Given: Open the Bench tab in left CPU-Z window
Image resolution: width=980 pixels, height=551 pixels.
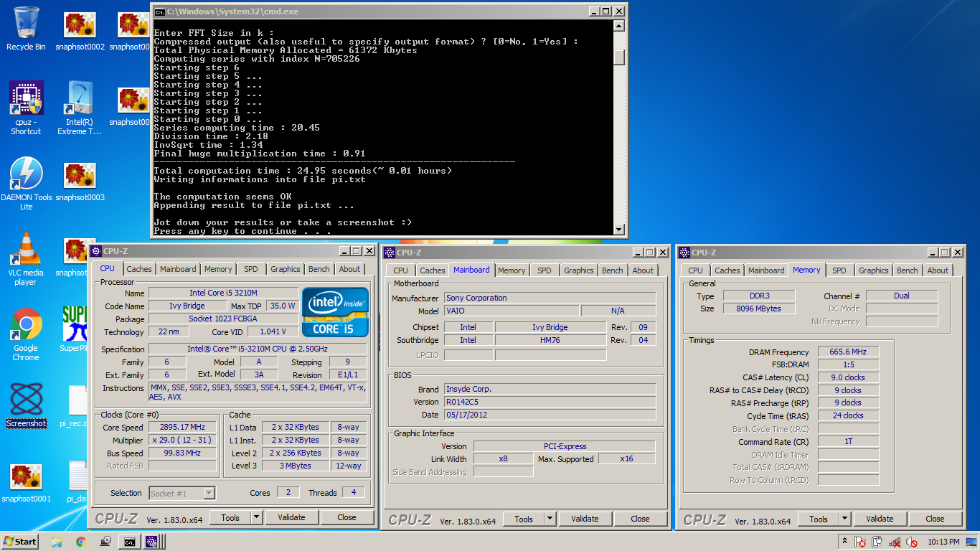Looking at the screenshot, I should pyautogui.click(x=319, y=269).
